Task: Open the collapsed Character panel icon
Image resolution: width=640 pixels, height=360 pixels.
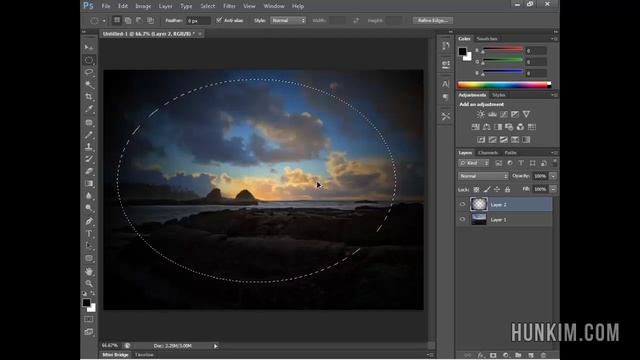Action: click(446, 84)
